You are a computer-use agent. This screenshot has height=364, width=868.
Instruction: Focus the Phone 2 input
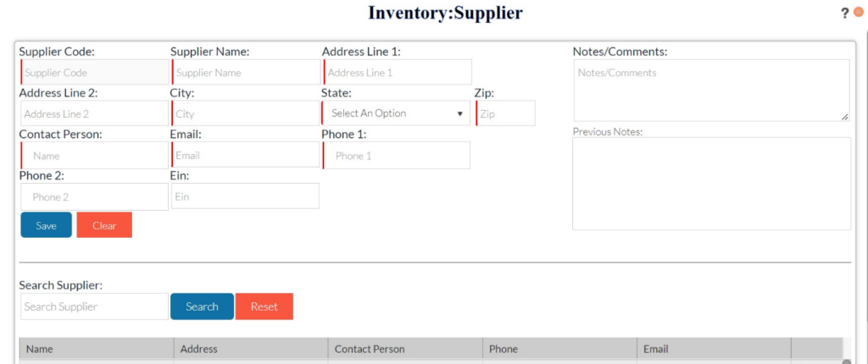coord(94,197)
